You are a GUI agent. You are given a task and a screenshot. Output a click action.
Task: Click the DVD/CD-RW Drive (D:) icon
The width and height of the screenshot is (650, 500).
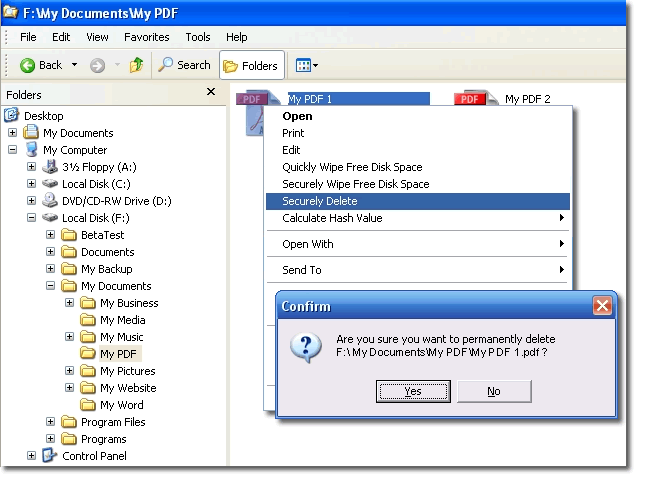point(50,201)
